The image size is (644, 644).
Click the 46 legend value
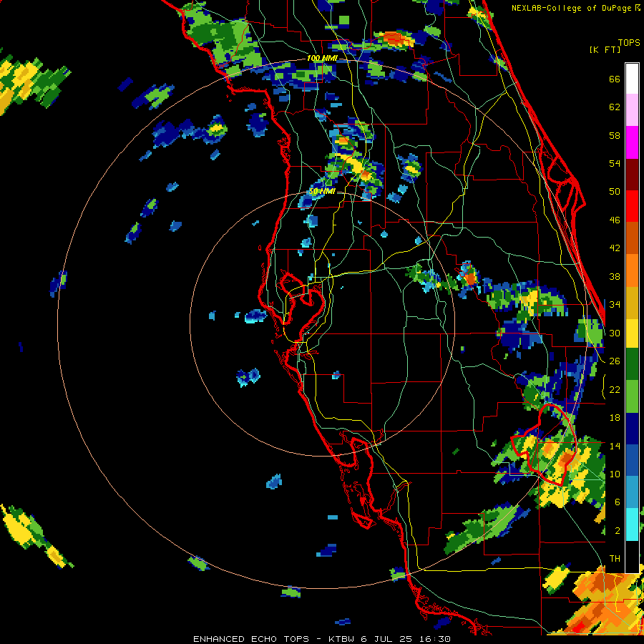point(615,220)
